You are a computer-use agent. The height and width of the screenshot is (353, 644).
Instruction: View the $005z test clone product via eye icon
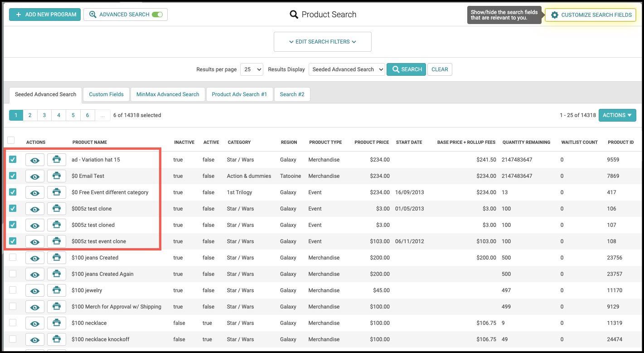coord(35,209)
